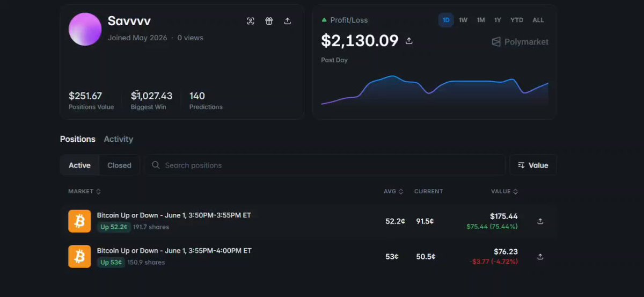Select the 1Y time range
The height and width of the screenshot is (297, 644).
497,20
